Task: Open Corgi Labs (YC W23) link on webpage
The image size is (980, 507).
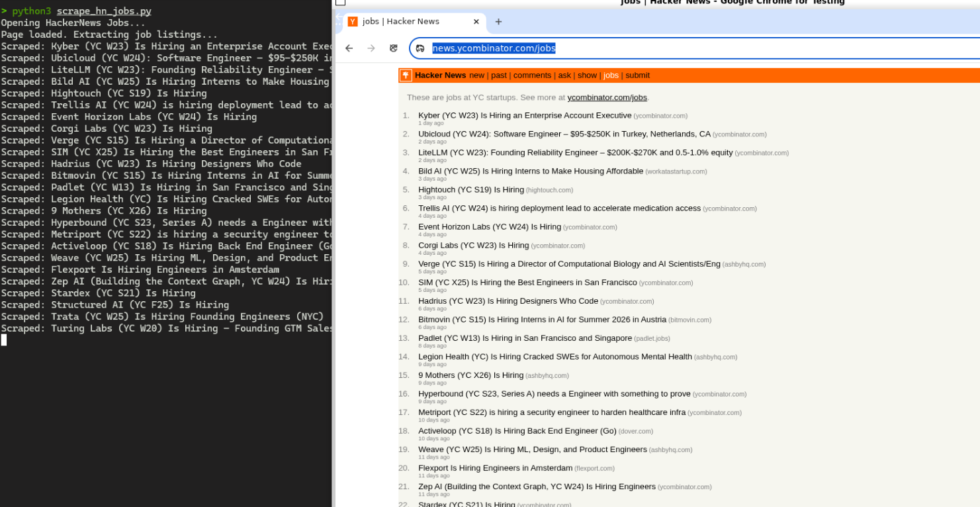Action: coord(474,246)
